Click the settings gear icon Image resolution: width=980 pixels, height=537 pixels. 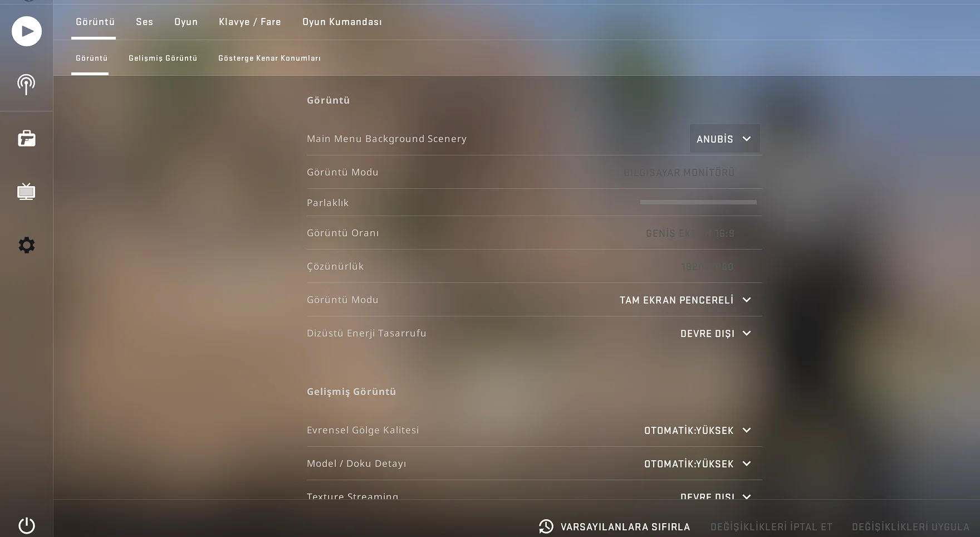(x=26, y=245)
